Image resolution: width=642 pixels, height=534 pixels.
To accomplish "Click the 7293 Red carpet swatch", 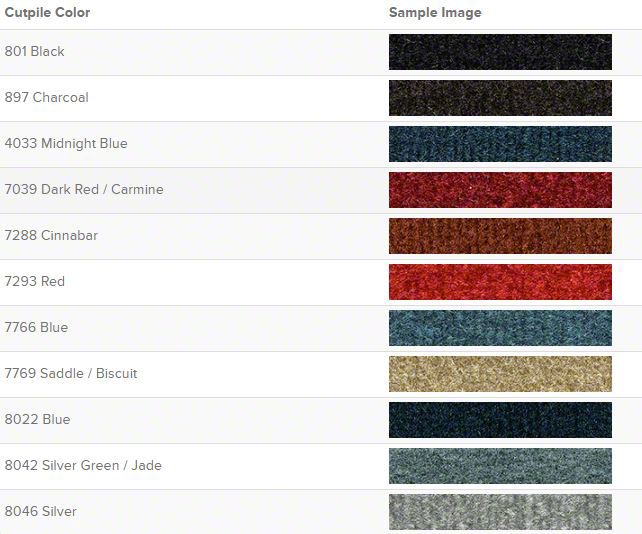I will point(500,282).
